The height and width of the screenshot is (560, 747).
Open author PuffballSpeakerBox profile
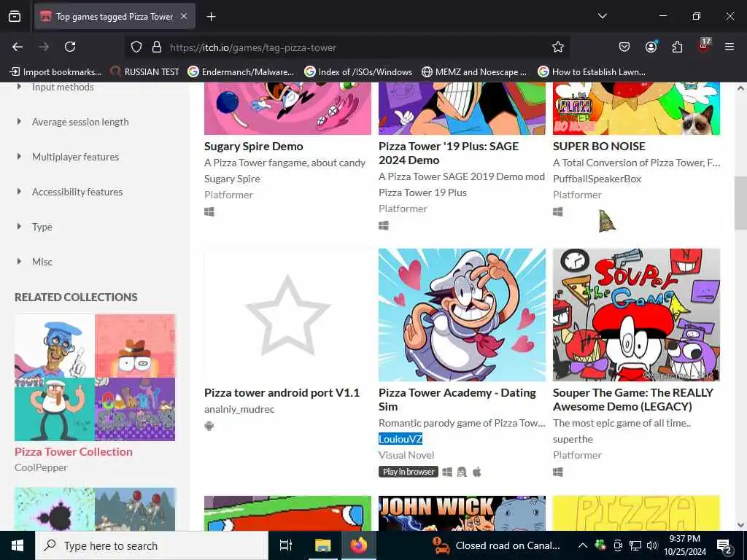pyautogui.click(x=597, y=179)
